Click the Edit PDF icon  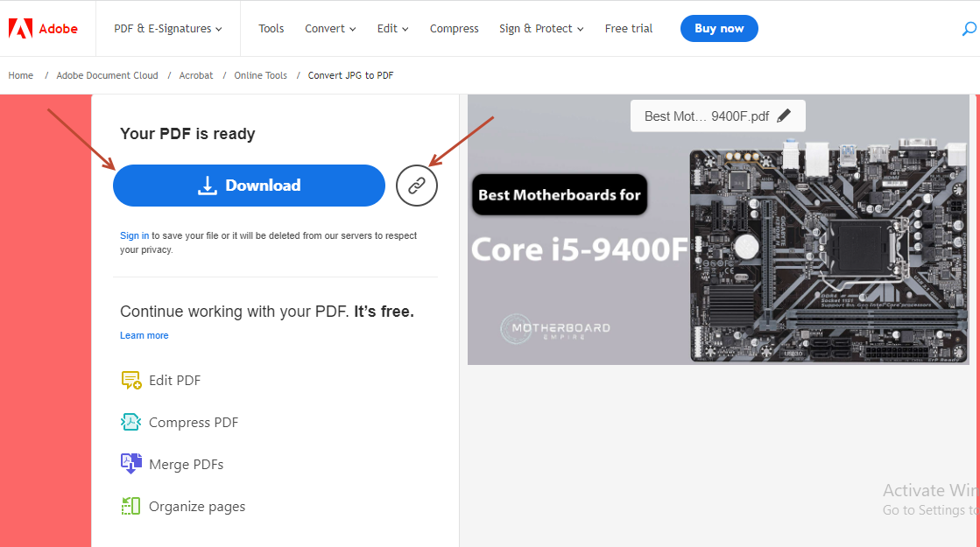click(x=131, y=381)
